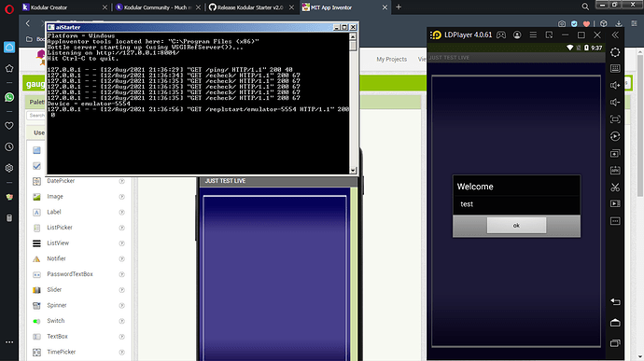Select Image in palette
Viewport: 644px width, 361px height.
[x=55, y=197]
